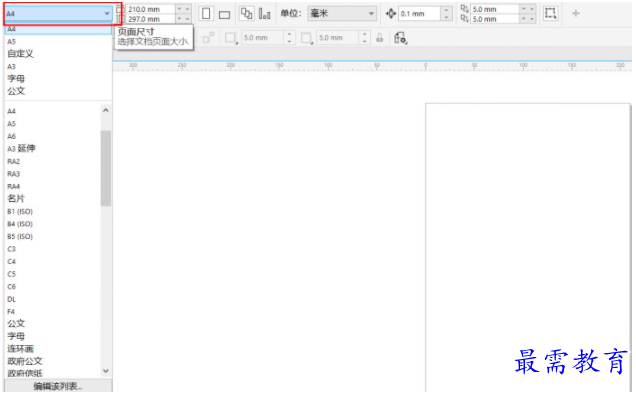The height and width of the screenshot is (393, 636).
Task: Click the greyed second 5.0 mm field in second row
Action: tap(338, 38)
